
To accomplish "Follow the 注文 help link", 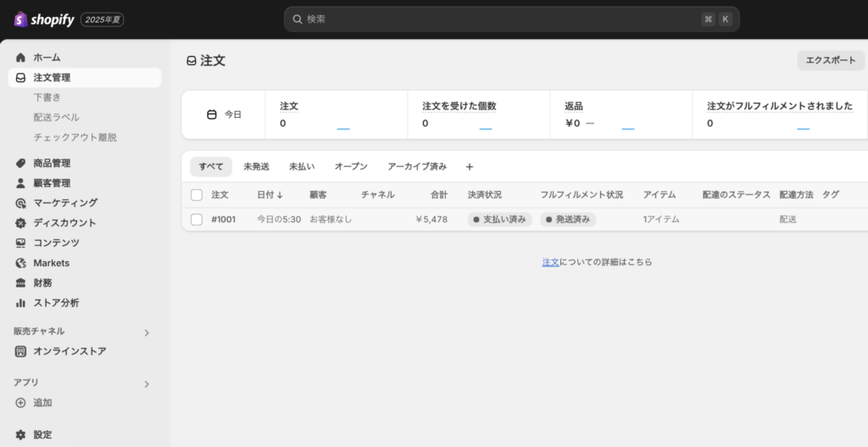I will (x=550, y=262).
